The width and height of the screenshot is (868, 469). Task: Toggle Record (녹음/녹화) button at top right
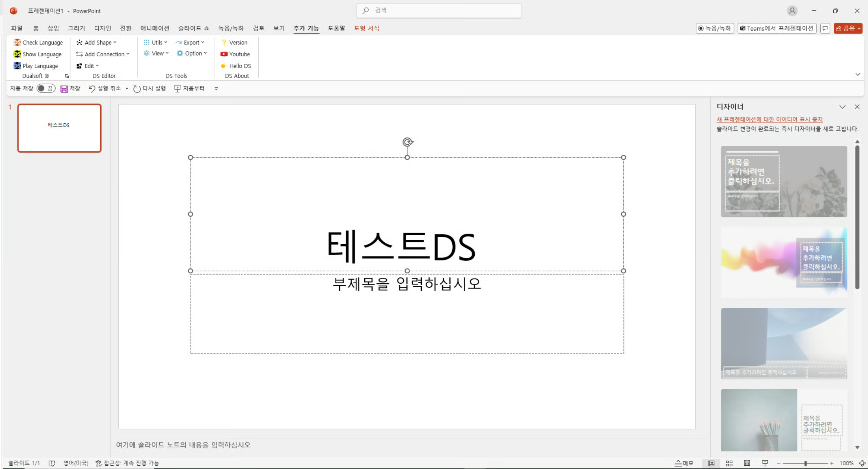714,28
